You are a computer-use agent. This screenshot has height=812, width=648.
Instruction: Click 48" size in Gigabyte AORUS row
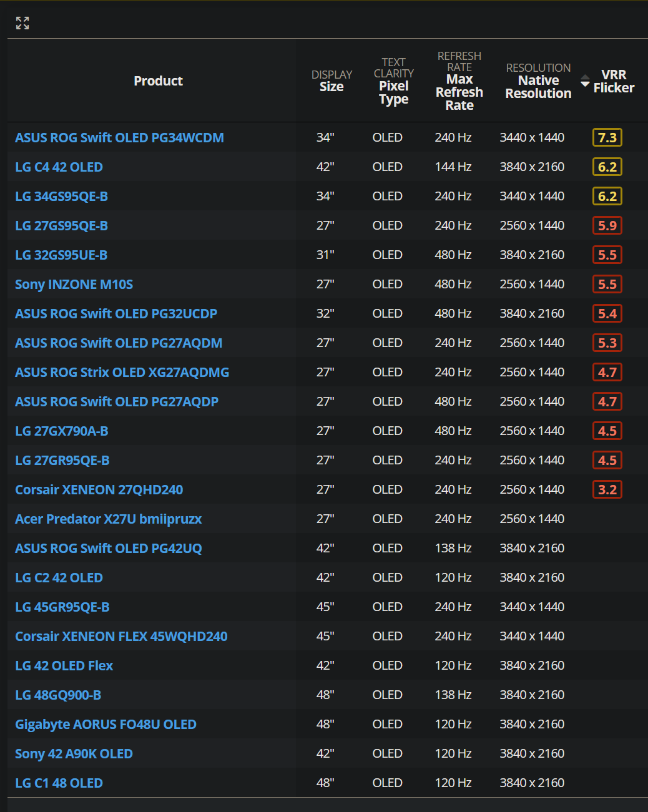325,724
